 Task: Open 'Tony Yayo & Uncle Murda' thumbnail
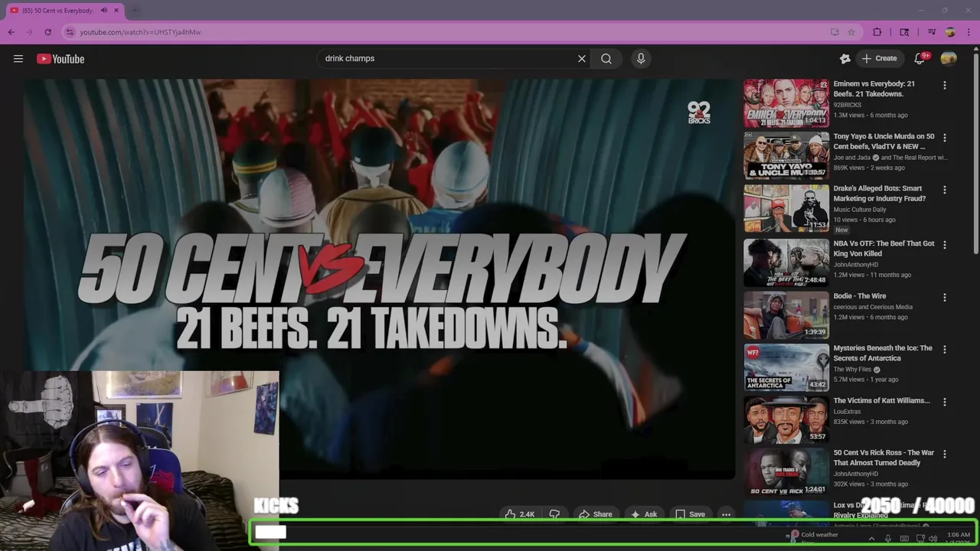[x=786, y=155]
